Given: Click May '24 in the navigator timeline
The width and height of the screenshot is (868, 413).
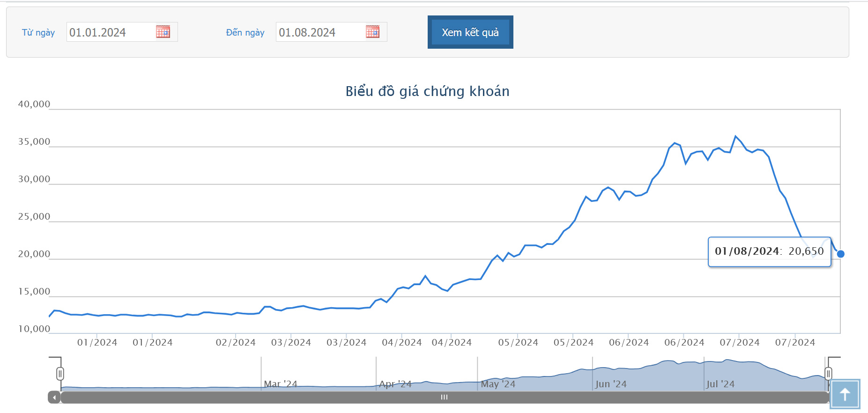Looking at the screenshot, I should pyautogui.click(x=498, y=384).
